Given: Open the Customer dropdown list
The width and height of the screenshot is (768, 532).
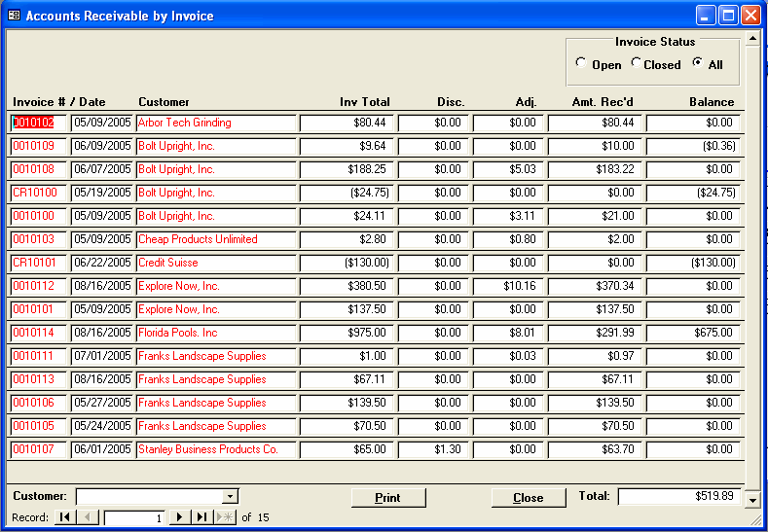Looking at the screenshot, I should click(x=230, y=497).
